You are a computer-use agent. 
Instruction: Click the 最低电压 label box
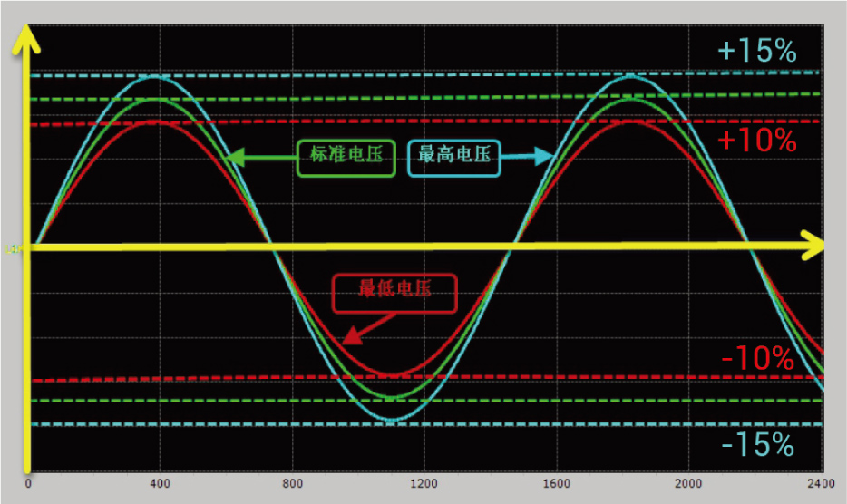(x=394, y=294)
